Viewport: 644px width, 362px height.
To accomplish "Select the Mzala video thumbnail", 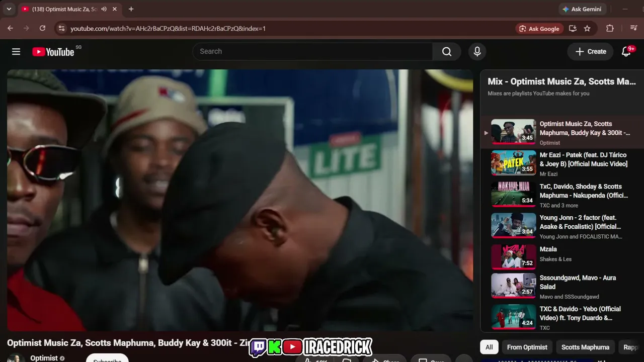I will point(513,256).
